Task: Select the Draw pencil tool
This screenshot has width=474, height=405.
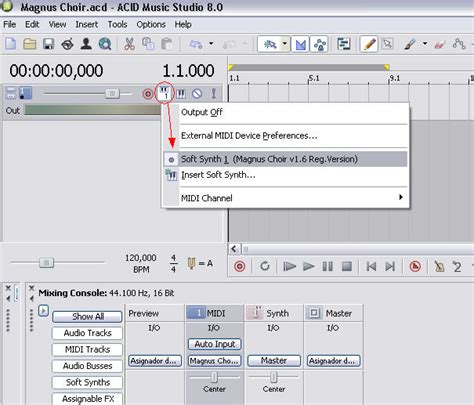Action: point(369,44)
